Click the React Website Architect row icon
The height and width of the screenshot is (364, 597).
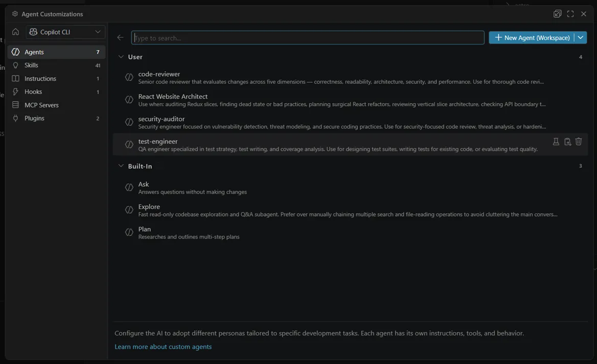(x=129, y=100)
